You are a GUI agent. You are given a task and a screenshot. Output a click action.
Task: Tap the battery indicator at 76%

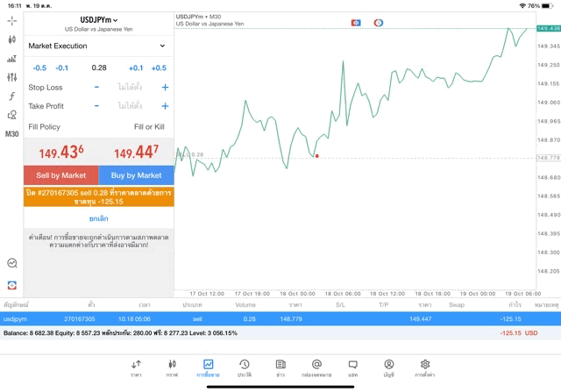point(547,6)
